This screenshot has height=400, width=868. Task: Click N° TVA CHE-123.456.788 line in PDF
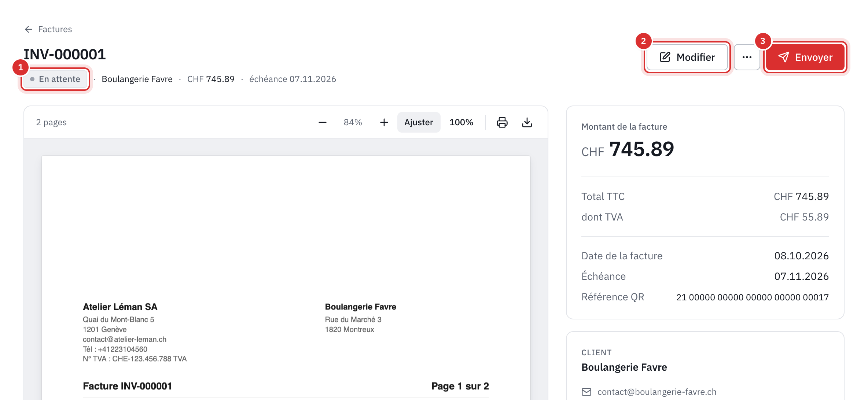[135, 359]
